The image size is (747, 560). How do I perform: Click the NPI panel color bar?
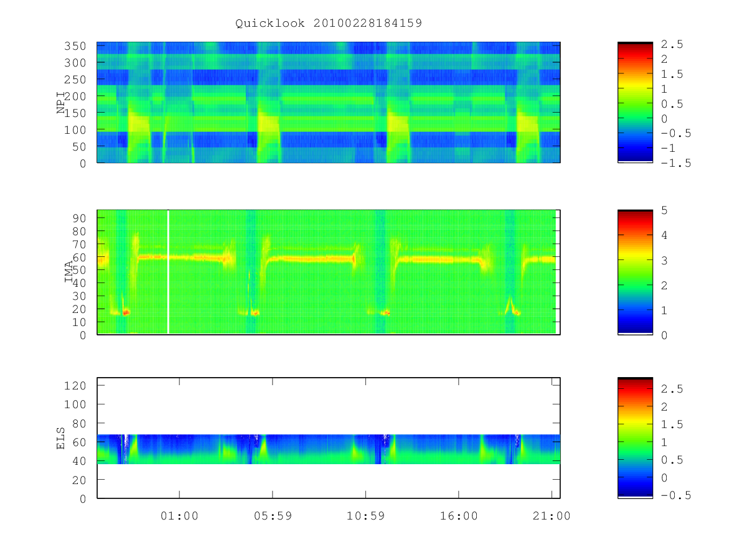coord(635,103)
